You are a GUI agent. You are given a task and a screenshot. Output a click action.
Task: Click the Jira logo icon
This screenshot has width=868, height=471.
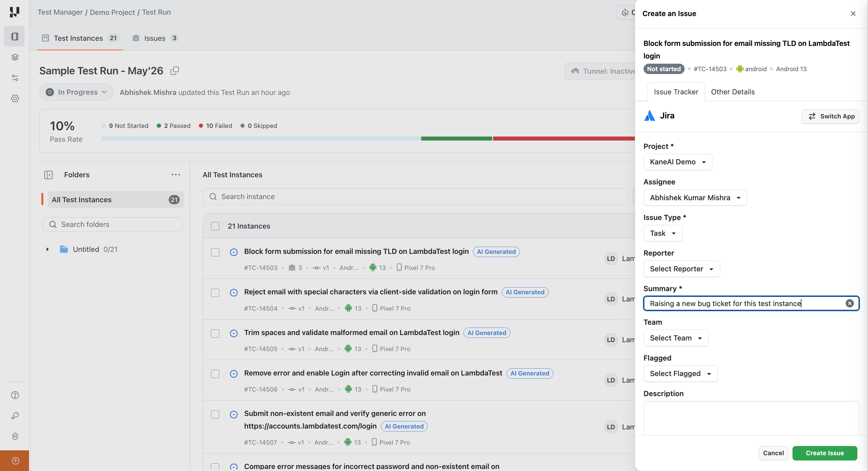tap(649, 116)
